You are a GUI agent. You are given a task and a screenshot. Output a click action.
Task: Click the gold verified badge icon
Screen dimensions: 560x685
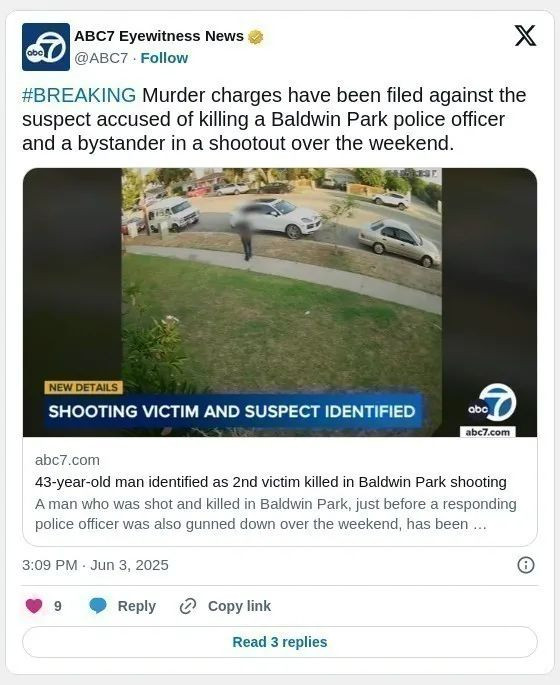pyautogui.click(x=256, y=37)
